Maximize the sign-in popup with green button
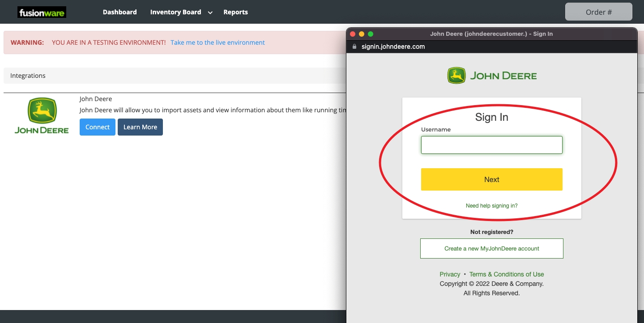The image size is (644, 323). click(371, 34)
